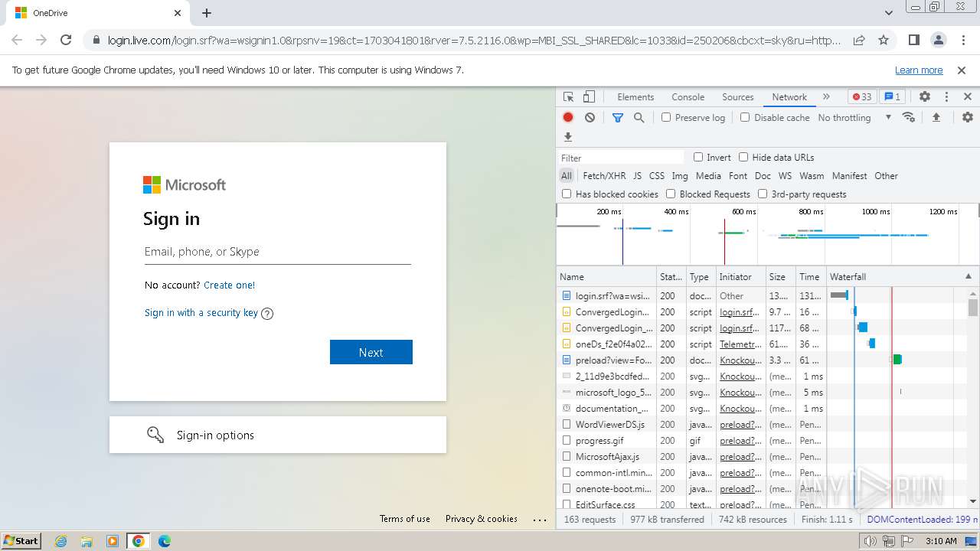Stop recording the network log

pos(568,118)
